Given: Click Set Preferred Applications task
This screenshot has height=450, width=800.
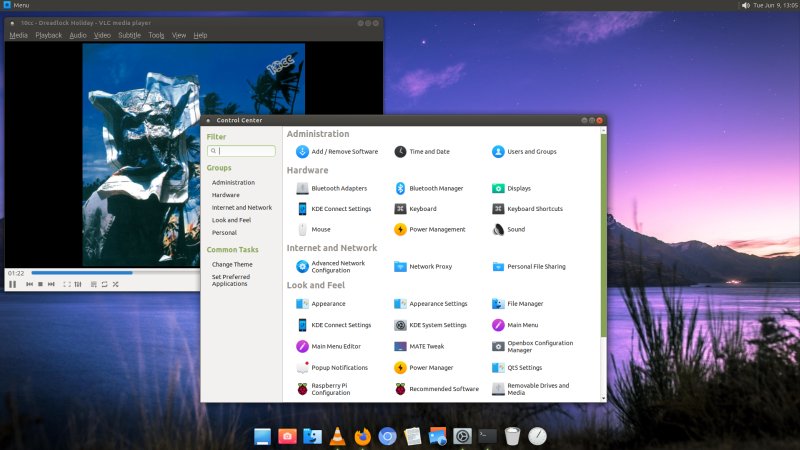Looking at the screenshot, I should (230, 280).
